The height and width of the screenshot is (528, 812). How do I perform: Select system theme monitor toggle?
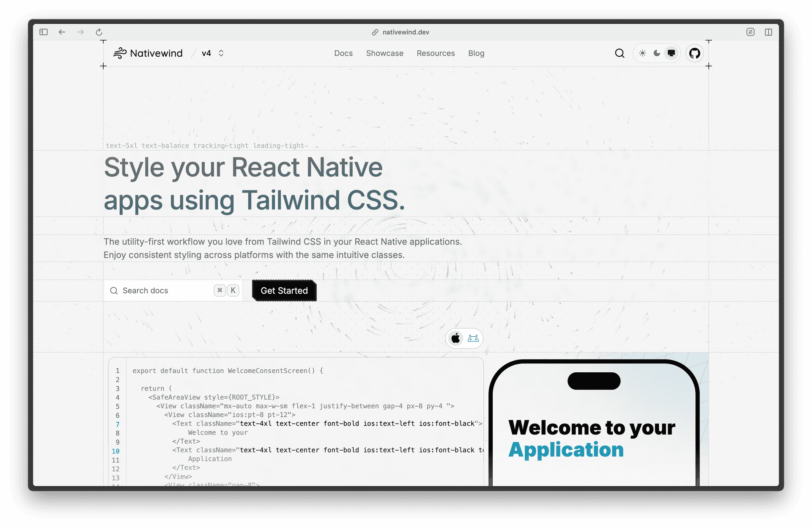click(x=671, y=53)
